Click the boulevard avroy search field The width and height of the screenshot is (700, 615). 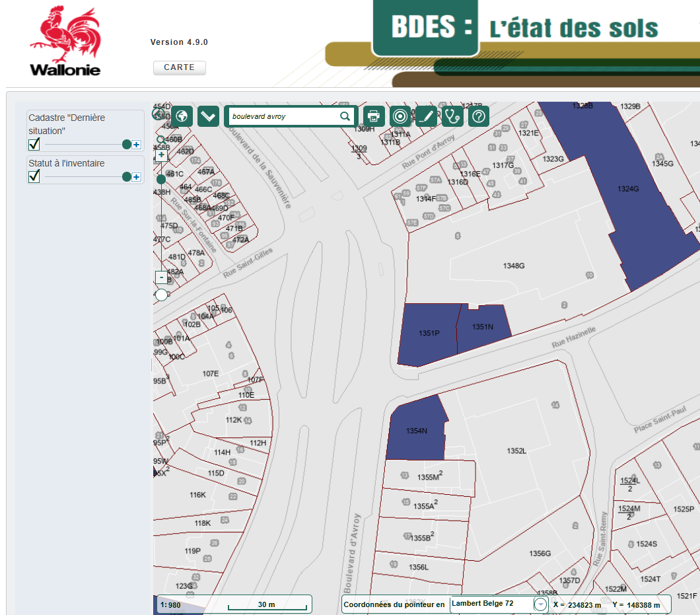click(283, 116)
